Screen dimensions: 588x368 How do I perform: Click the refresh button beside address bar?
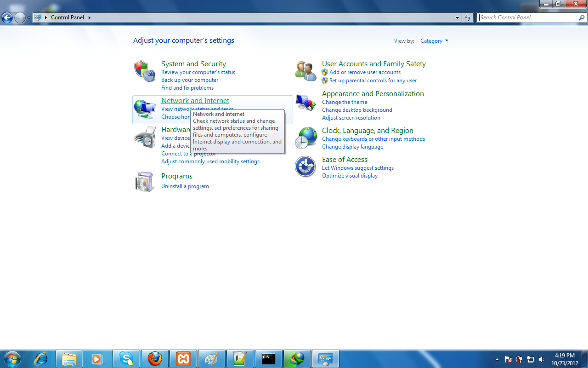tap(468, 17)
